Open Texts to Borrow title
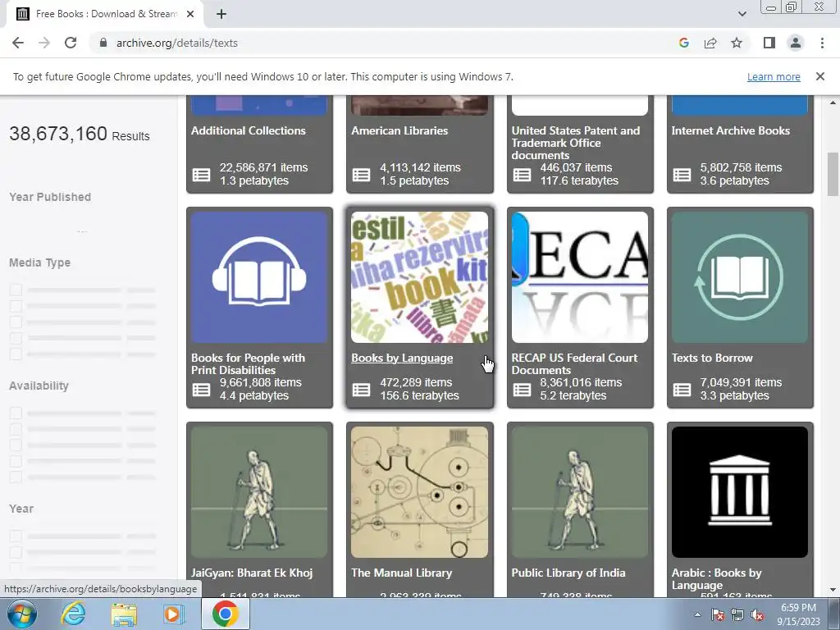This screenshot has width=840, height=630. [713, 358]
